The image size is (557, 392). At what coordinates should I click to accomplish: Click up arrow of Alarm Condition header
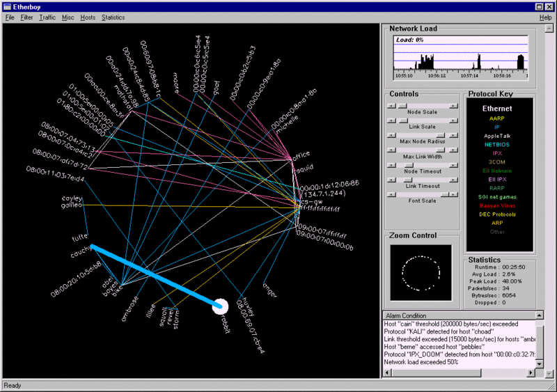(539, 315)
